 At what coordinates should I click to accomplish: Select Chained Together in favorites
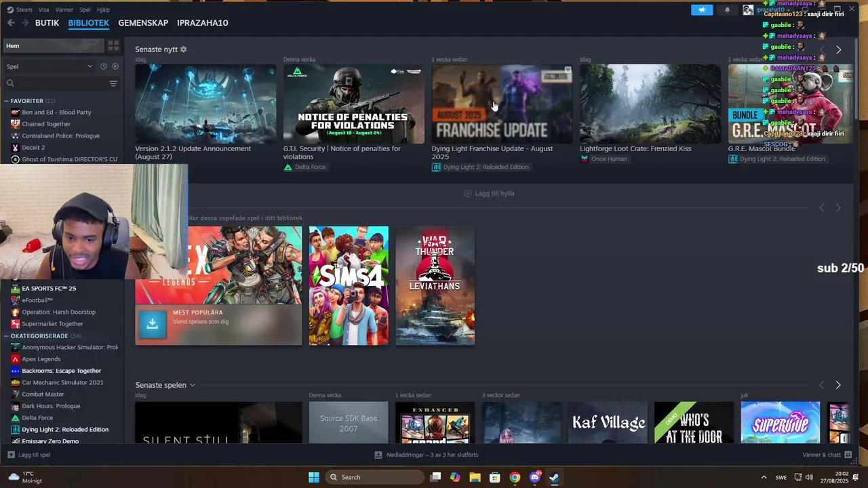[x=46, y=124]
